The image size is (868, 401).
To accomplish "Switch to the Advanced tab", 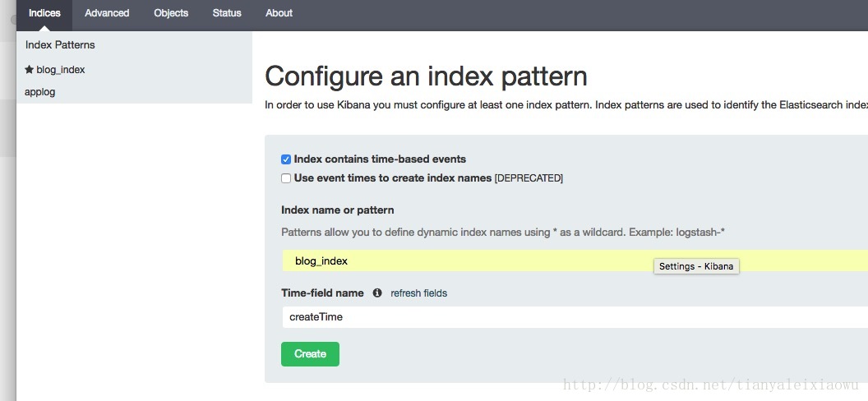I will pos(107,13).
